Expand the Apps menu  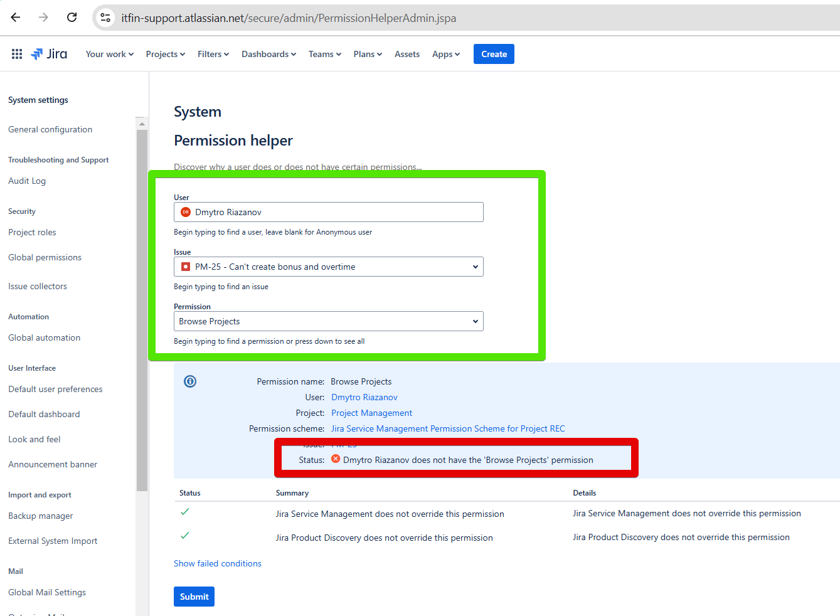click(x=446, y=54)
